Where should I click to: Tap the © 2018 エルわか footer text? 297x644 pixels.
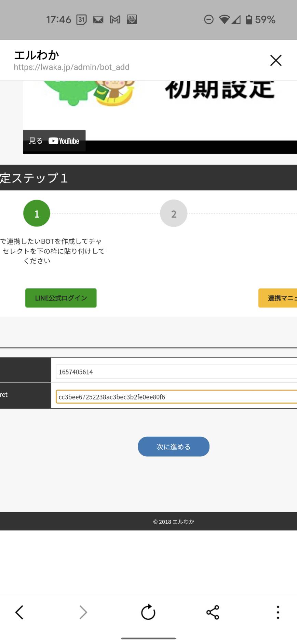point(174,522)
